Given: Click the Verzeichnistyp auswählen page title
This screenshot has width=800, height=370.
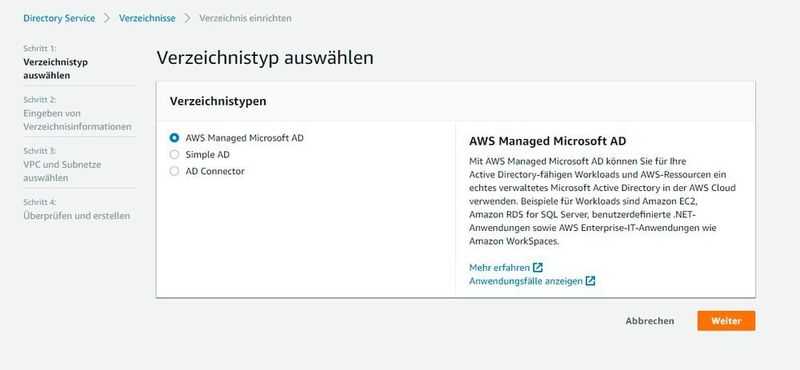Looking at the screenshot, I should point(265,58).
